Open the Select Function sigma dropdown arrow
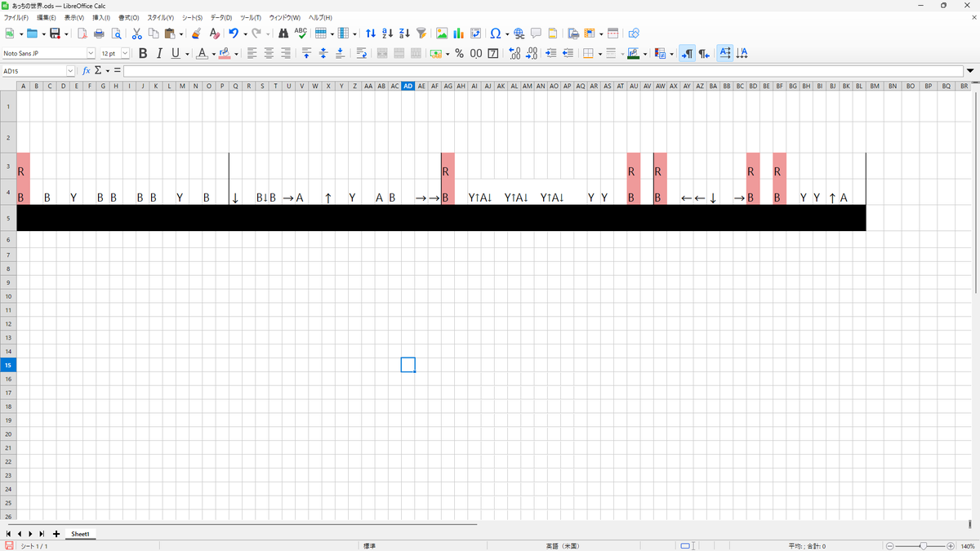 pos(108,71)
